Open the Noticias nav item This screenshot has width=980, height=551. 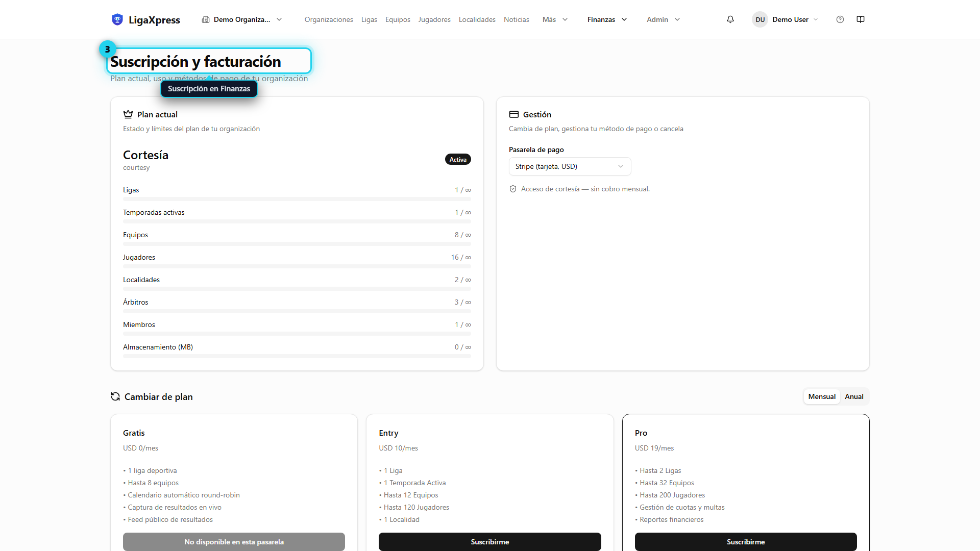coord(516,19)
